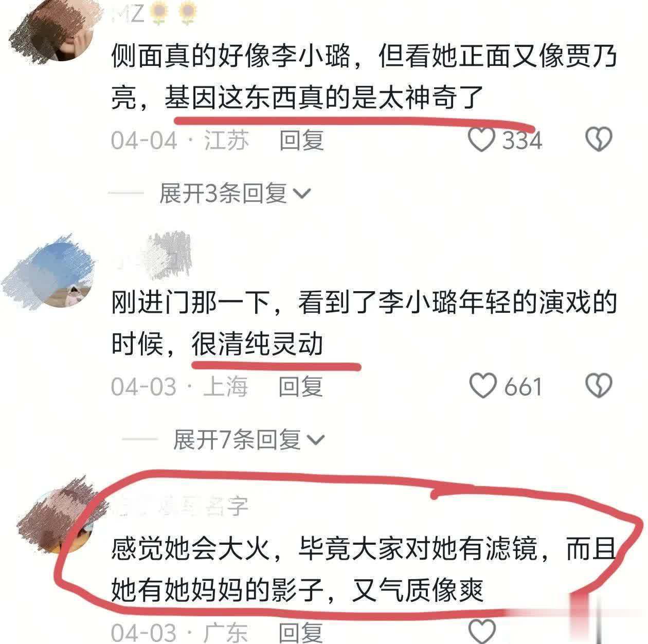Expand the 3 replies thread
The image size is (648, 644).
[236, 193]
